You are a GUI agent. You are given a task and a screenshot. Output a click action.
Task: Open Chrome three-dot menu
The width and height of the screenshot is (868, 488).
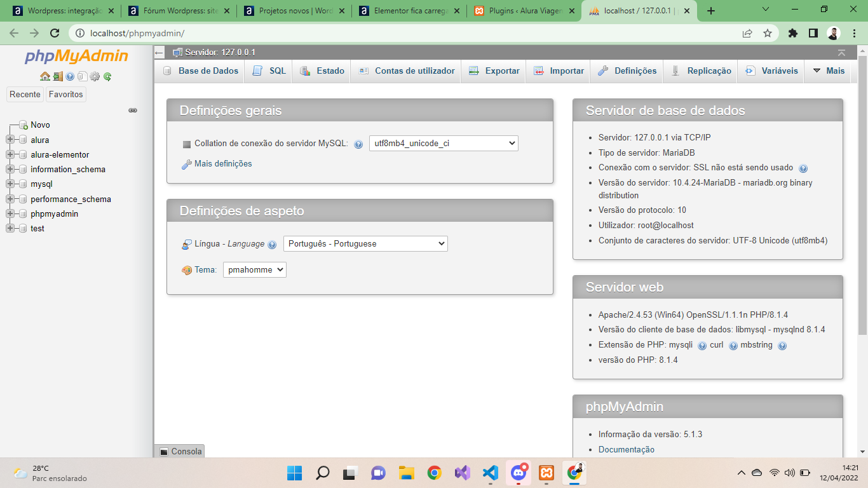[x=854, y=33]
